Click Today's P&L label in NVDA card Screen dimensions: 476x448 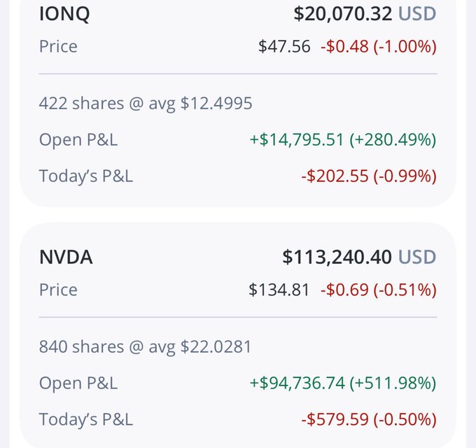point(86,419)
